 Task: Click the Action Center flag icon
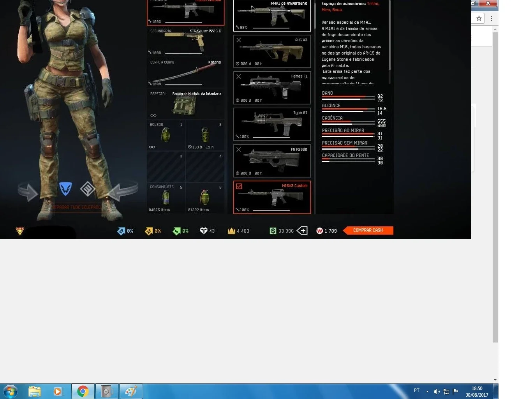tap(456, 392)
